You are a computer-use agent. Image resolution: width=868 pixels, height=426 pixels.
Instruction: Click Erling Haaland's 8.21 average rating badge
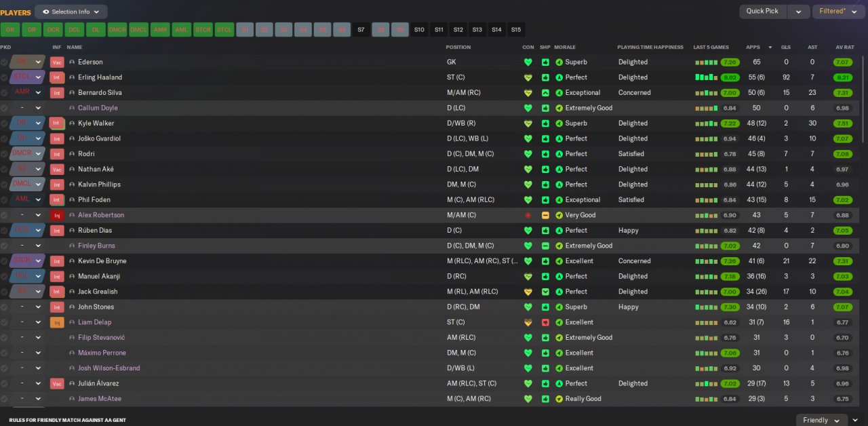coord(842,77)
